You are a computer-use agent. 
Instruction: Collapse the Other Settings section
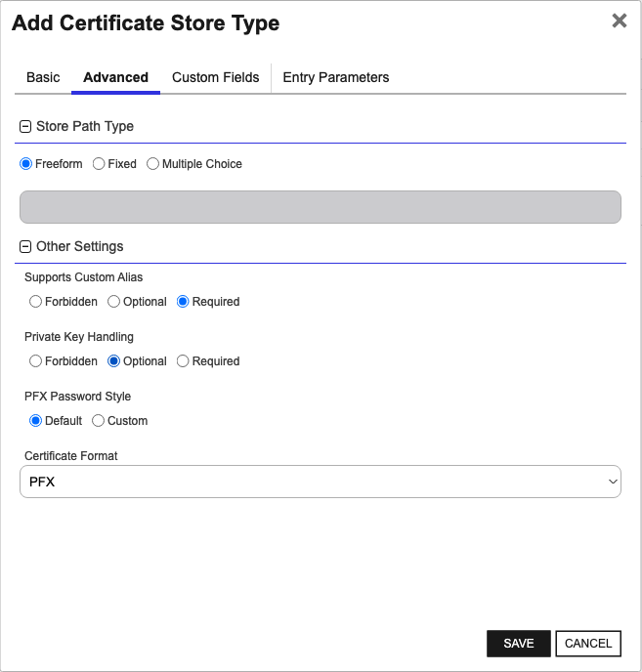tap(25, 247)
